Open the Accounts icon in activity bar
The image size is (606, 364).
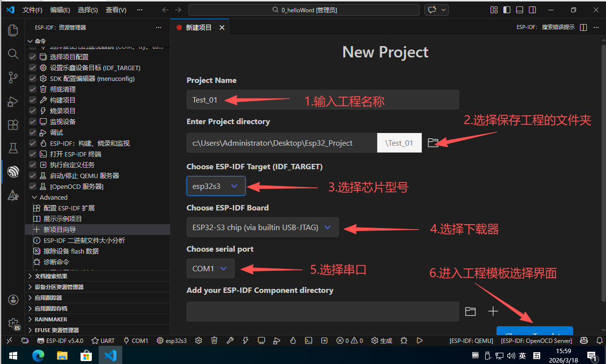pos(13,299)
